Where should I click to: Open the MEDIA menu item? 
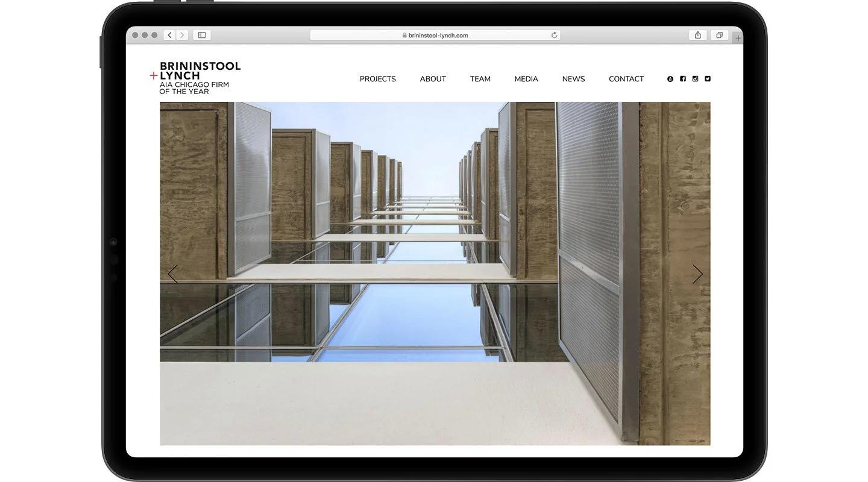point(526,79)
